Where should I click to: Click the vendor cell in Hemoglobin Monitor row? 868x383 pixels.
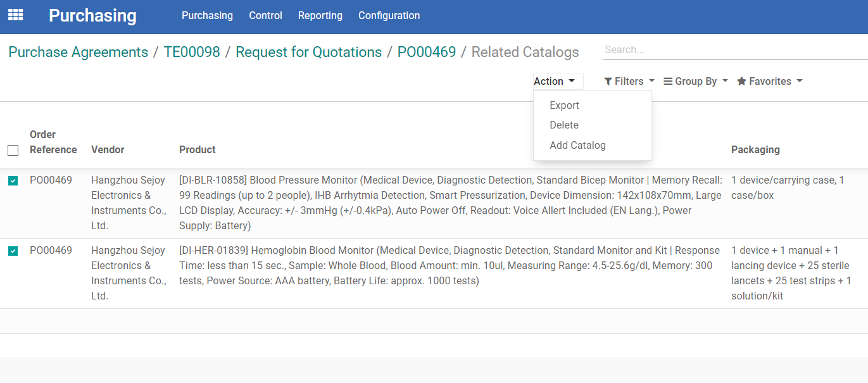click(x=129, y=273)
